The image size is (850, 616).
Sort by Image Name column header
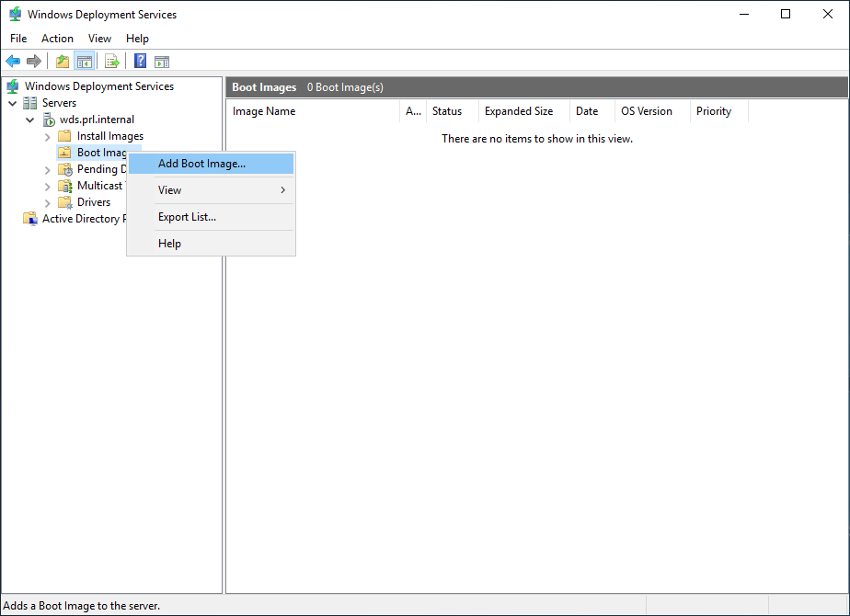tap(313, 111)
